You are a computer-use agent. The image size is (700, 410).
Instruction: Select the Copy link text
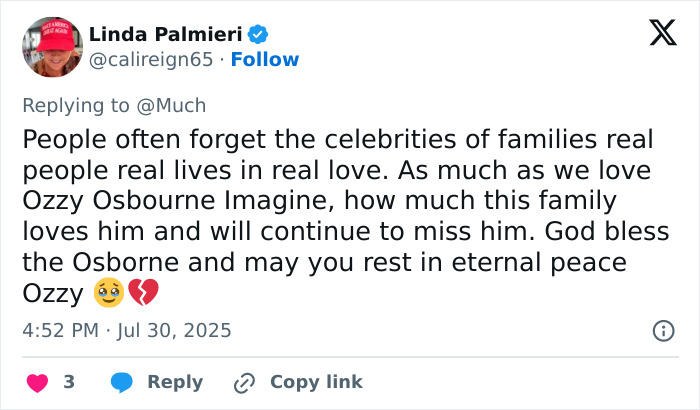pyautogui.click(x=316, y=382)
